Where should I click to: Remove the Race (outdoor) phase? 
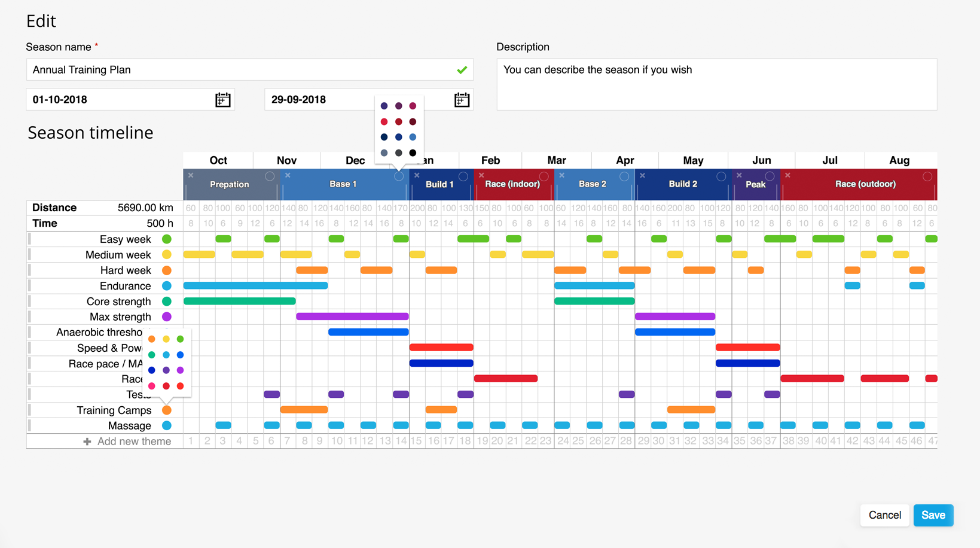point(787,175)
